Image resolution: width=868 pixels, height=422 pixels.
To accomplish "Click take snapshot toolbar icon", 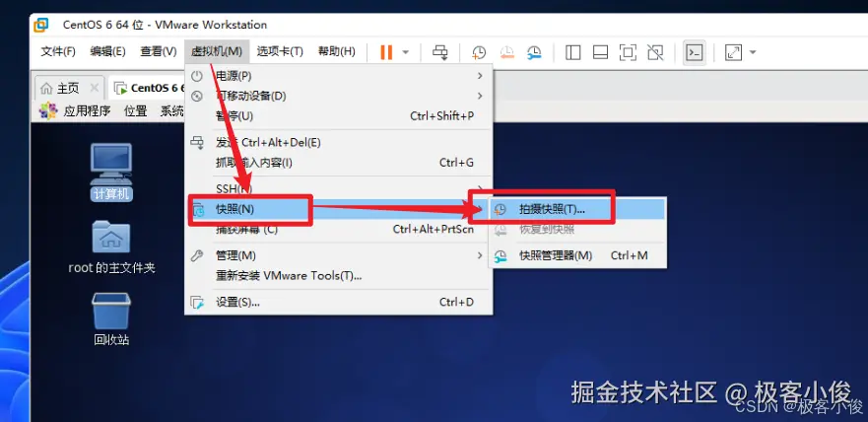I will (x=478, y=52).
